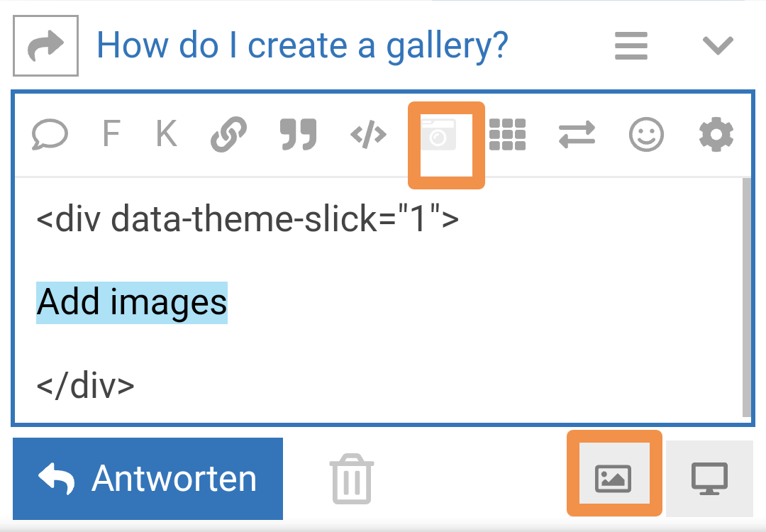Click the forward arrow button beside the title

[x=46, y=46]
